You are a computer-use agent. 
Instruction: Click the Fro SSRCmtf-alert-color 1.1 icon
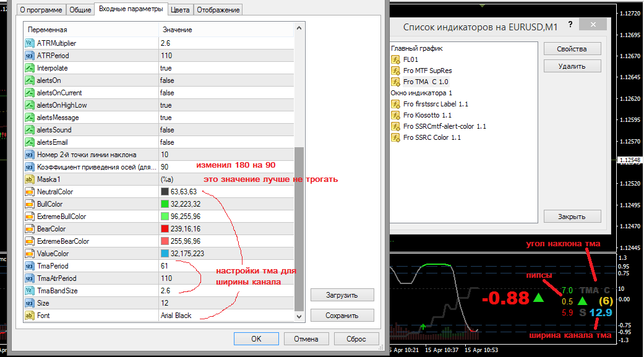pyautogui.click(x=395, y=126)
